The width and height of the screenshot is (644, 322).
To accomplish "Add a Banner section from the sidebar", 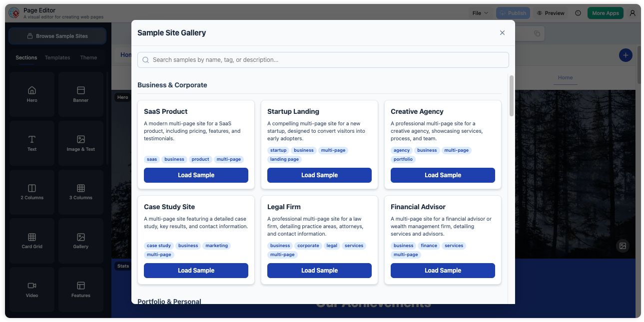I will click(x=80, y=94).
